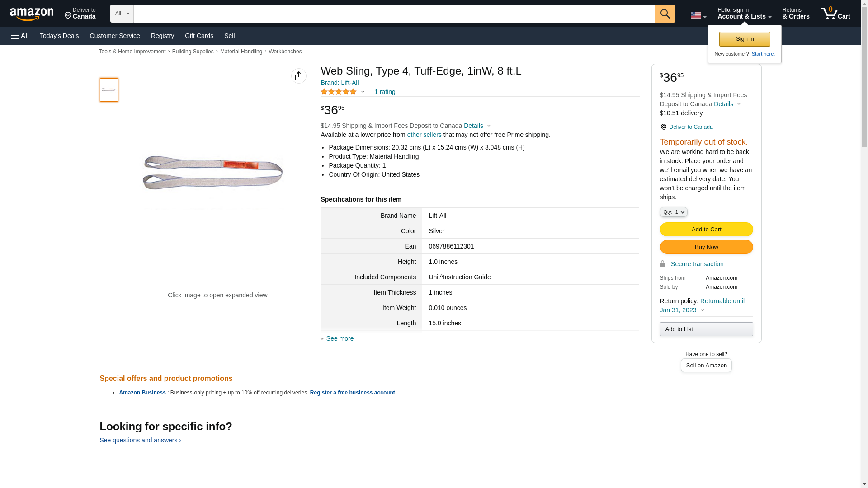Screen dimensions: 868x488
Task: Expand the Returnable until Jan 31 policy
Action: pos(702,305)
